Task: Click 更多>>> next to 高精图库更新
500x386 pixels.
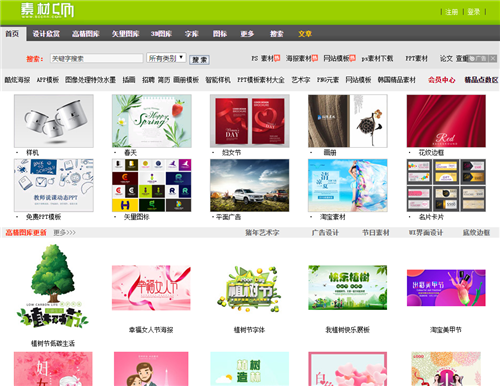Action: click(x=65, y=233)
